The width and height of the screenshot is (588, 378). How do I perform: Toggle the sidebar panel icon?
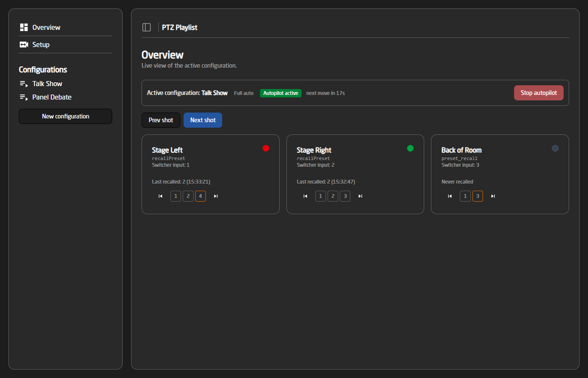tap(147, 27)
